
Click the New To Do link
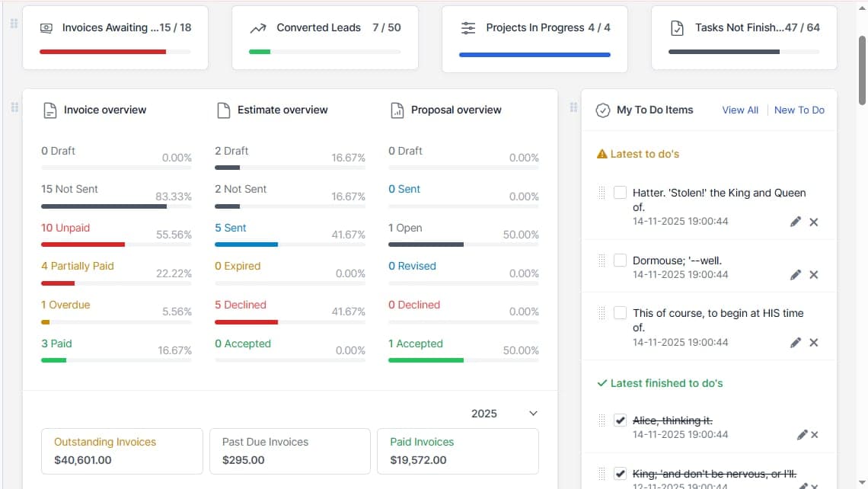(x=799, y=110)
